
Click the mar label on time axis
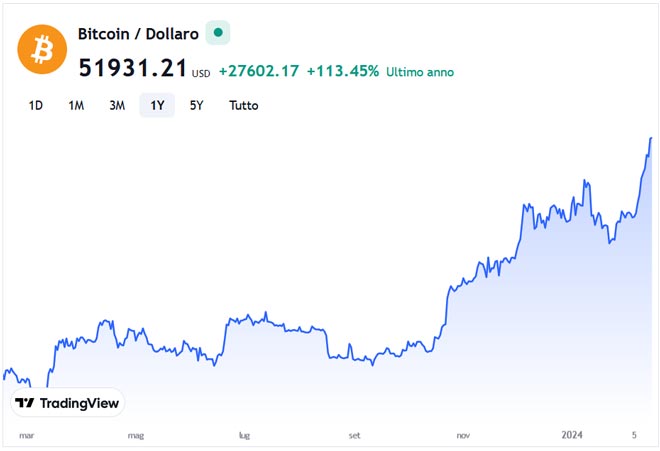point(27,436)
